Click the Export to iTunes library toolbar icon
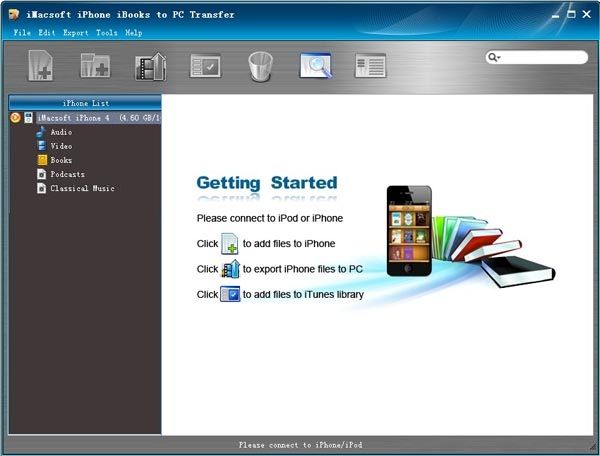This screenshot has width=600, height=456. 205,66
